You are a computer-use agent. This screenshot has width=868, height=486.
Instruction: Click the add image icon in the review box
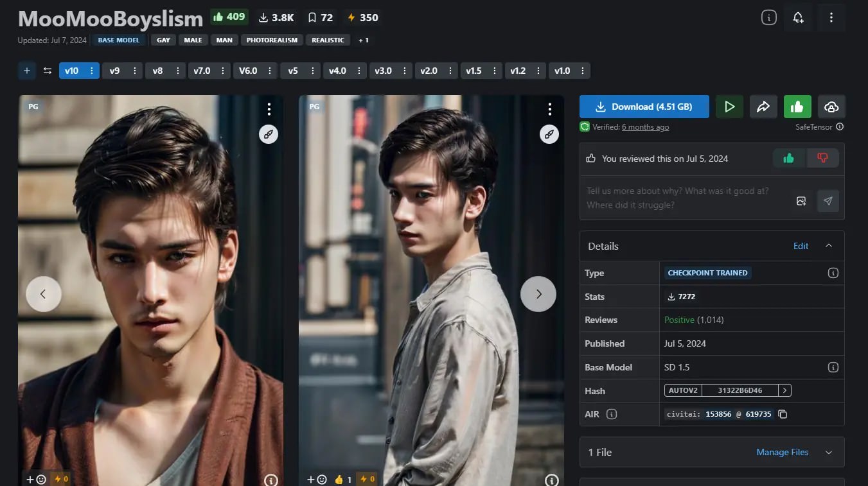801,201
